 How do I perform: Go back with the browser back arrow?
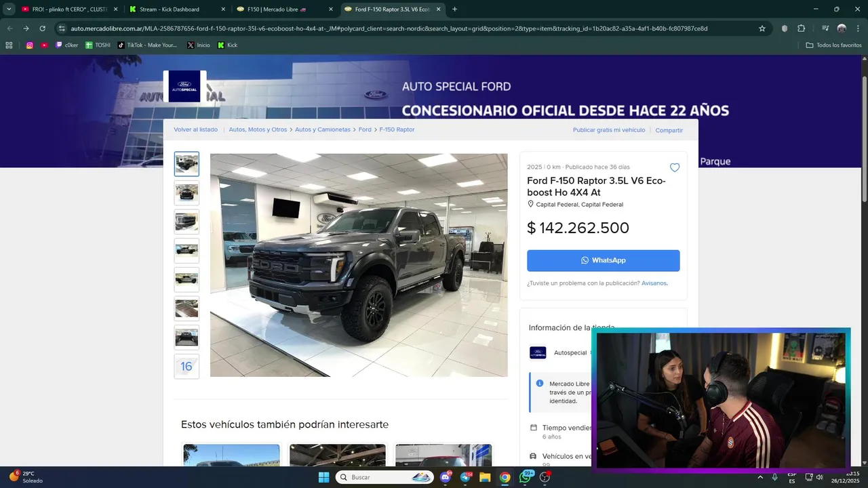click(9, 28)
